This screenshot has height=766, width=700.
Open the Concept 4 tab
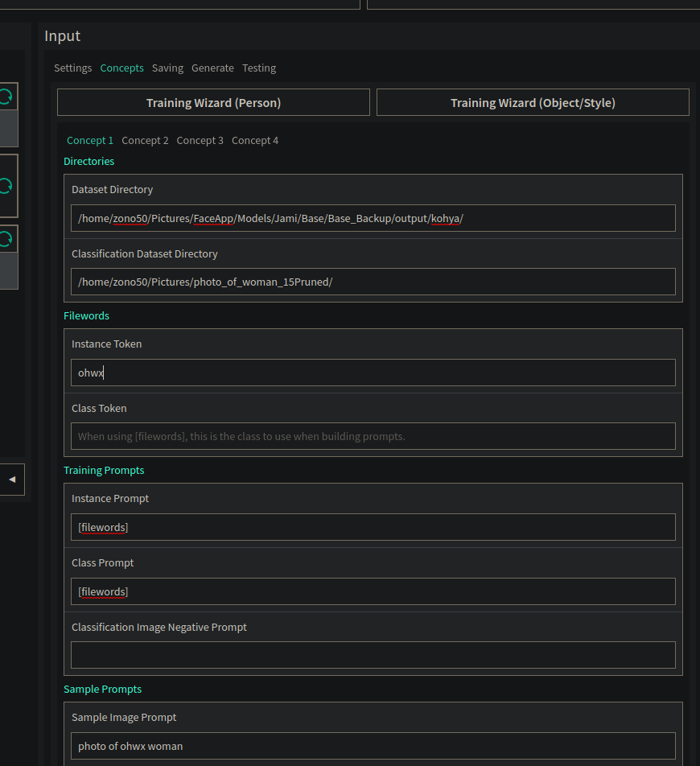coord(255,141)
